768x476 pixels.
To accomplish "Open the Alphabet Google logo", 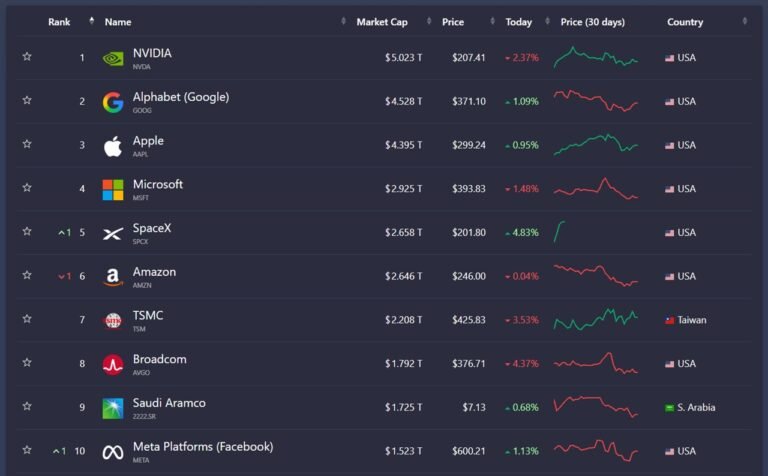I will (x=113, y=102).
